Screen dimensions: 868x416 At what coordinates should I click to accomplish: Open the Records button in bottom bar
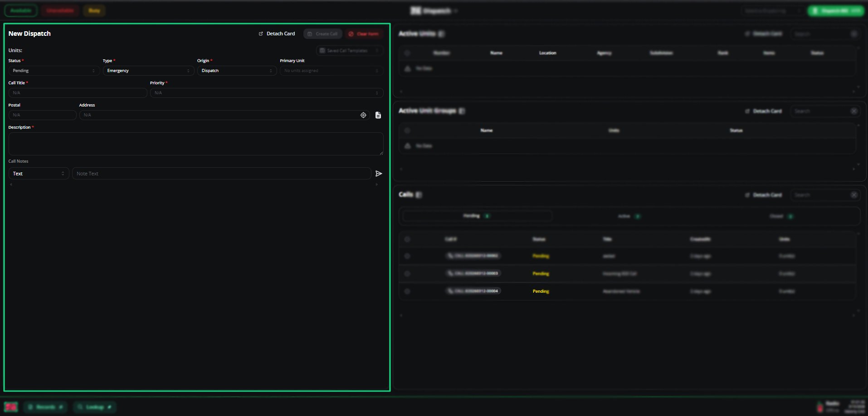tap(45, 407)
